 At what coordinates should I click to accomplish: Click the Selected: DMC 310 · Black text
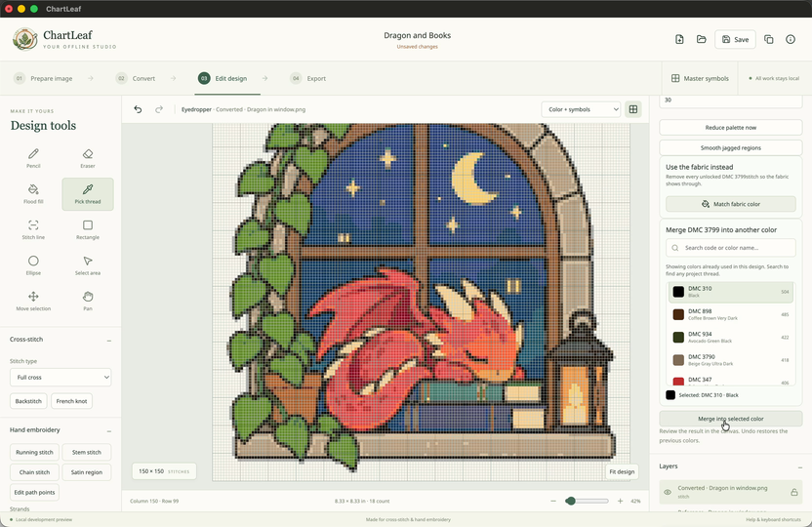[x=709, y=395]
